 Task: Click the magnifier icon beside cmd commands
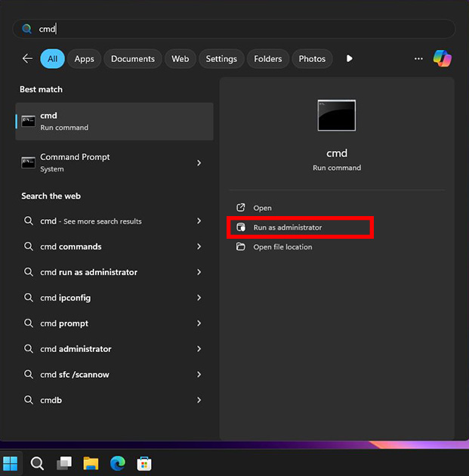(x=29, y=246)
